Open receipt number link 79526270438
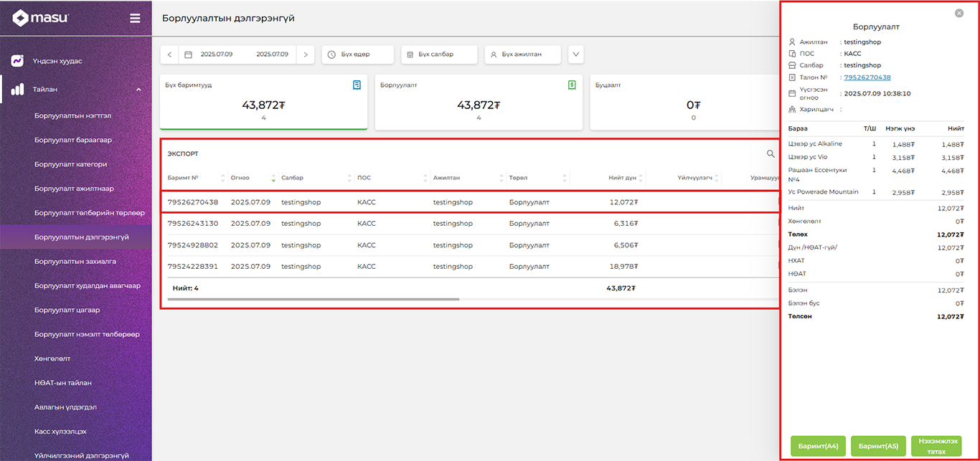This screenshot has width=980, height=461. (x=867, y=77)
